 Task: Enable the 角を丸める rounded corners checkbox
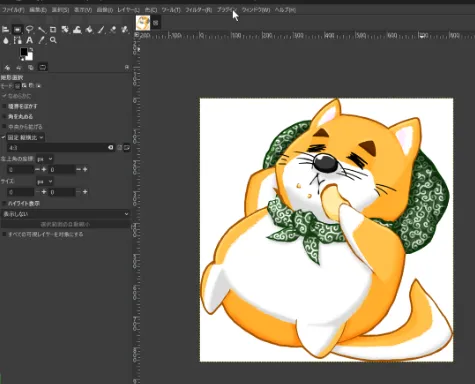tap(4, 117)
